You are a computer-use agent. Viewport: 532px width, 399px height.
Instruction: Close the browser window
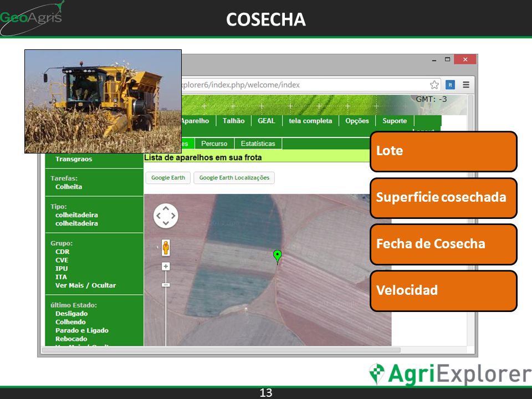coord(465,59)
